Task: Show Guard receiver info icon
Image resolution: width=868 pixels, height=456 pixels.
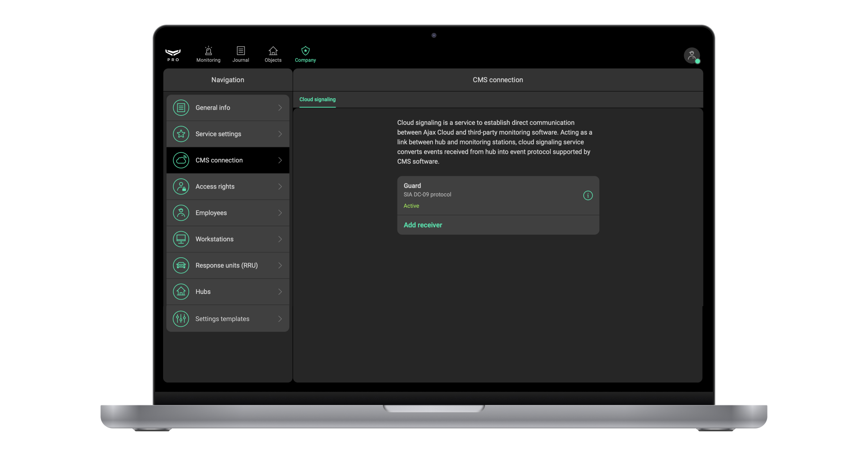Action: pos(588,196)
